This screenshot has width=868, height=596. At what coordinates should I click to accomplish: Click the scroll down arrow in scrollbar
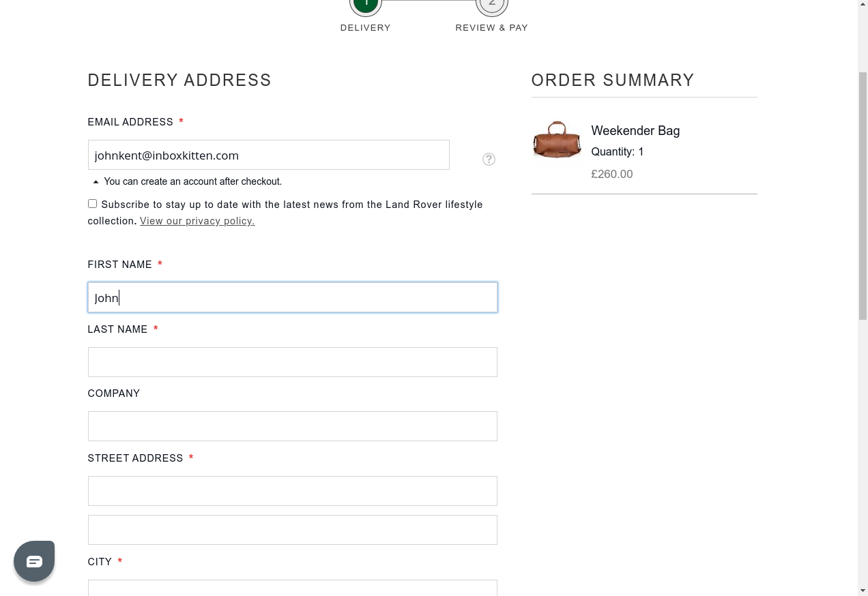coord(863,590)
